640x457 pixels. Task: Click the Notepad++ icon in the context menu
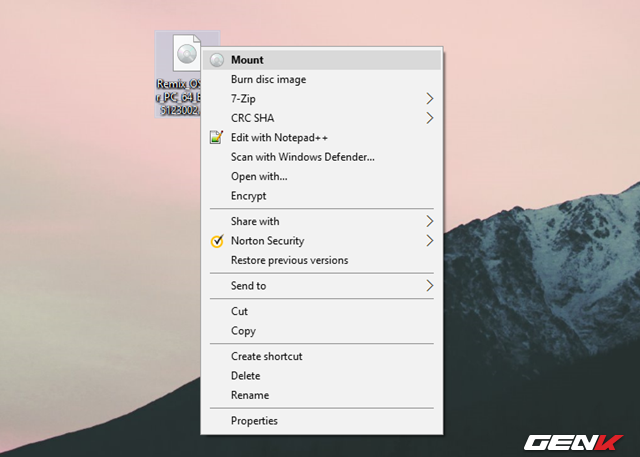tap(216, 138)
